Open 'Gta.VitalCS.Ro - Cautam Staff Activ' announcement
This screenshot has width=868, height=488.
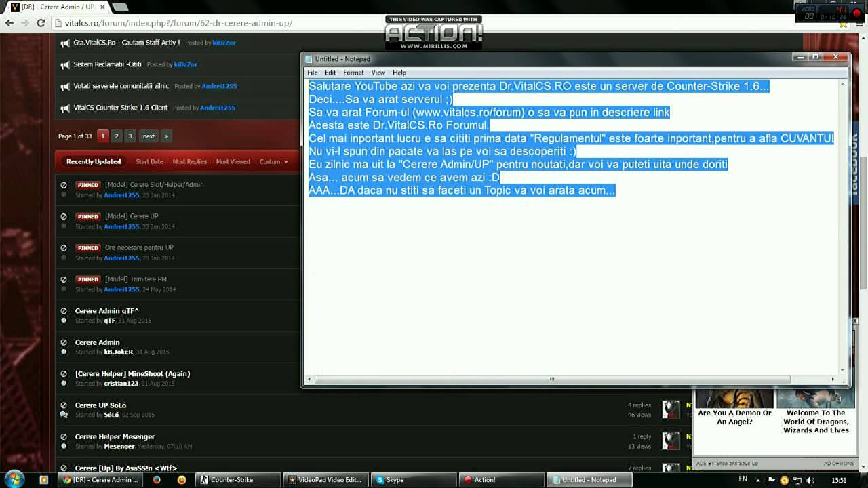(x=127, y=43)
